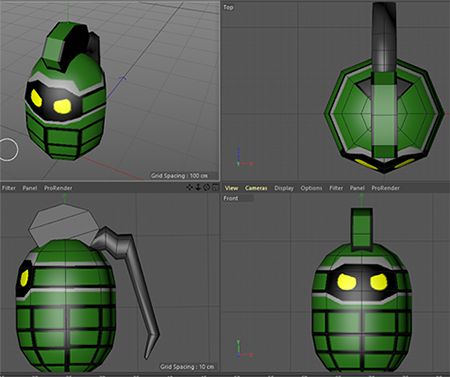Click the 'Front' viewport label
Image resolution: width=450 pixels, height=377 pixels.
[x=231, y=198]
